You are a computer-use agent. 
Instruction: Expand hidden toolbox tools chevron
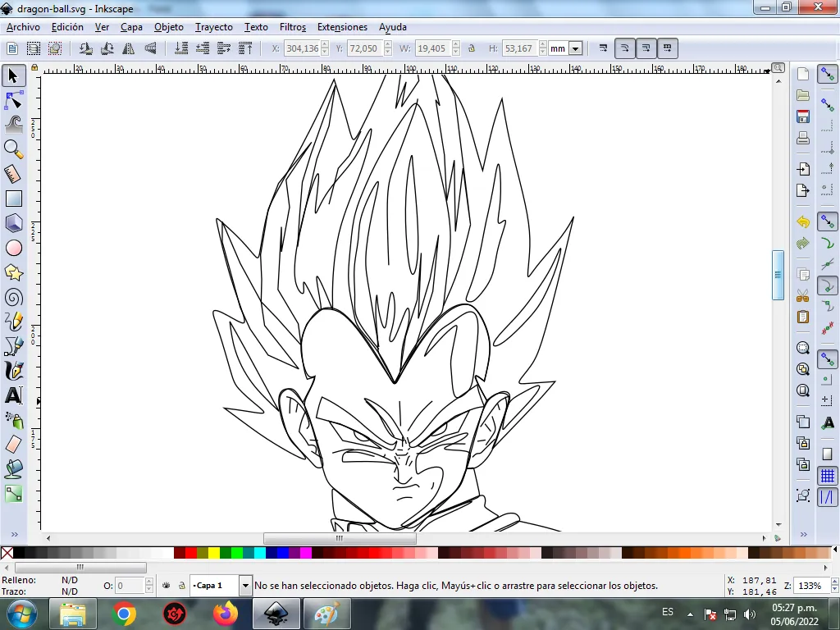(x=15, y=534)
